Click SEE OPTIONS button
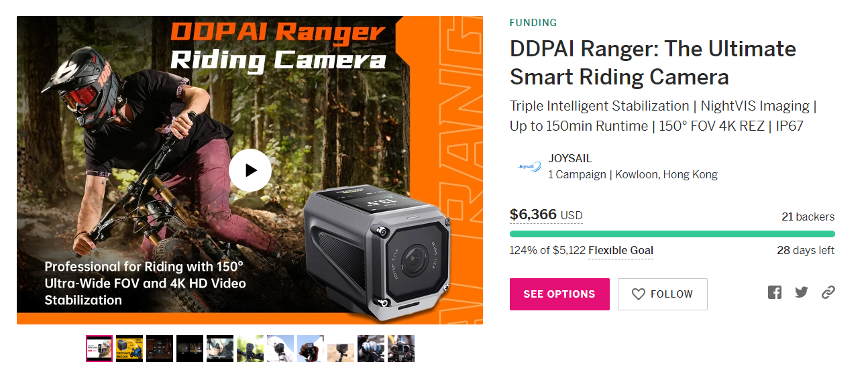 pos(559,294)
